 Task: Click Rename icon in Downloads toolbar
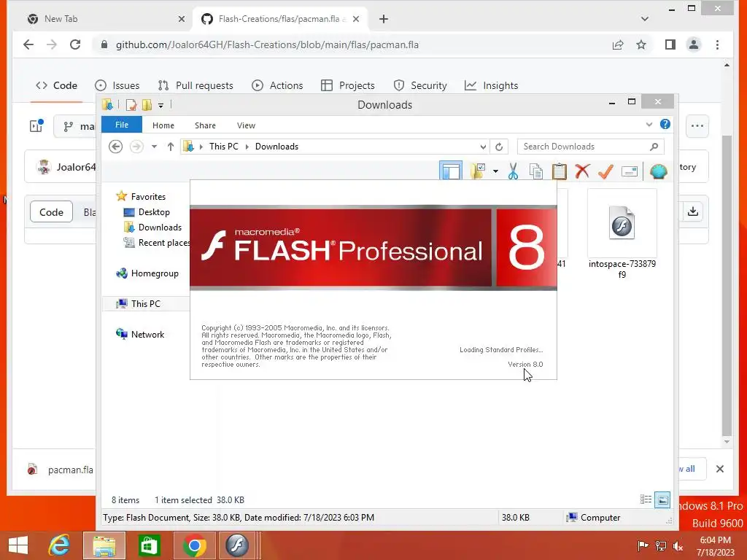[630, 171]
